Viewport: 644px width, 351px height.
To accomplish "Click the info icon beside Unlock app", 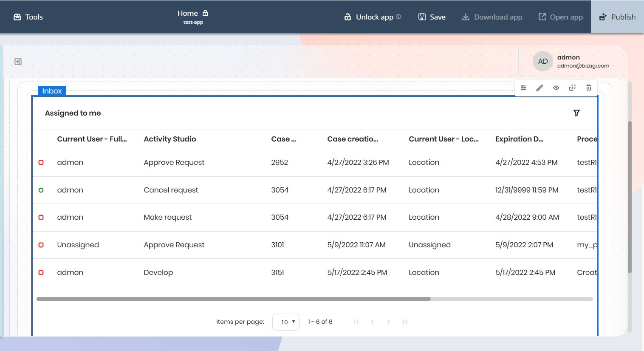I will pyautogui.click(x=398, y=17).
